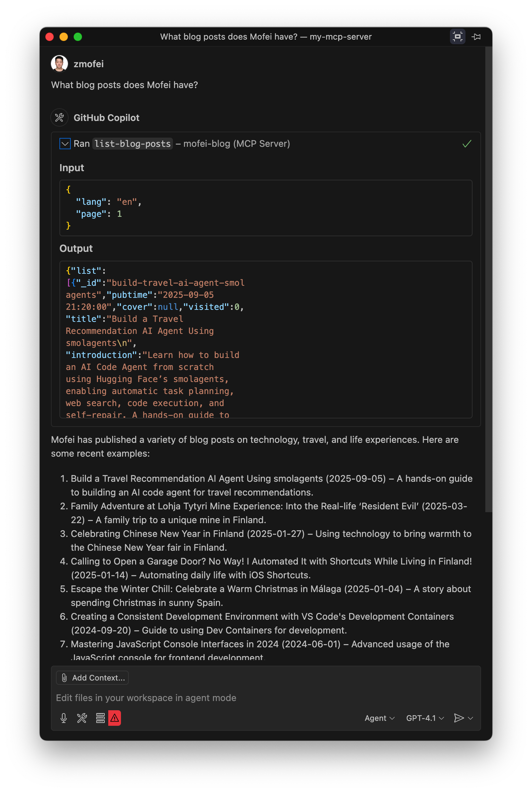Click list item 'Calling to Open a Garage Door?'
The width and height of the screenshot is (532, 793).
click(x=271, y=568)
